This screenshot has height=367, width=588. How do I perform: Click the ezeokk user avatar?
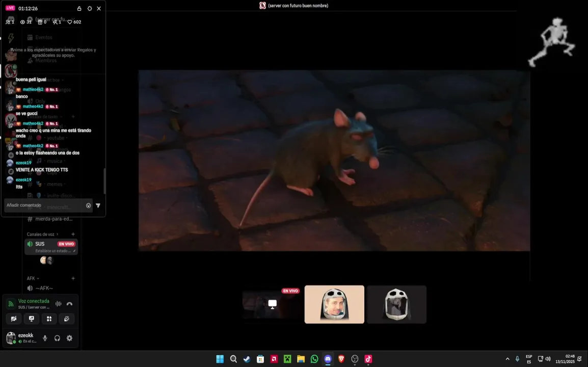click(11, 338)
